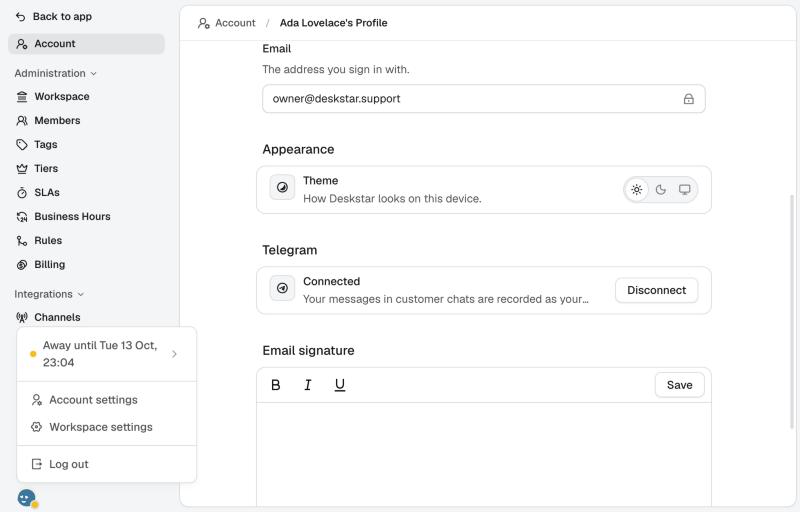Click the Account settings person-gear icon
Viewport: 800px width, 512px height.
point(36,400)
